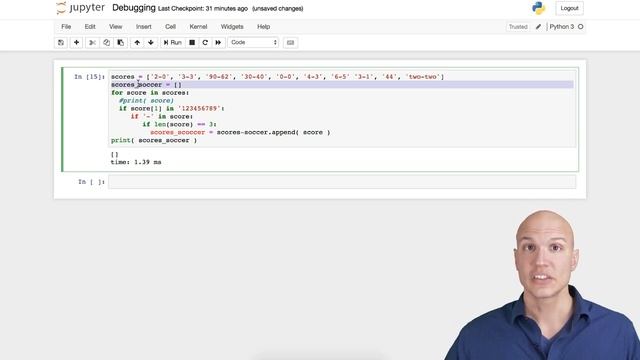The width and height of the screenshot is (640, 360).
Task: Open the command palette keyboard icon
Action: pos(290,42)
